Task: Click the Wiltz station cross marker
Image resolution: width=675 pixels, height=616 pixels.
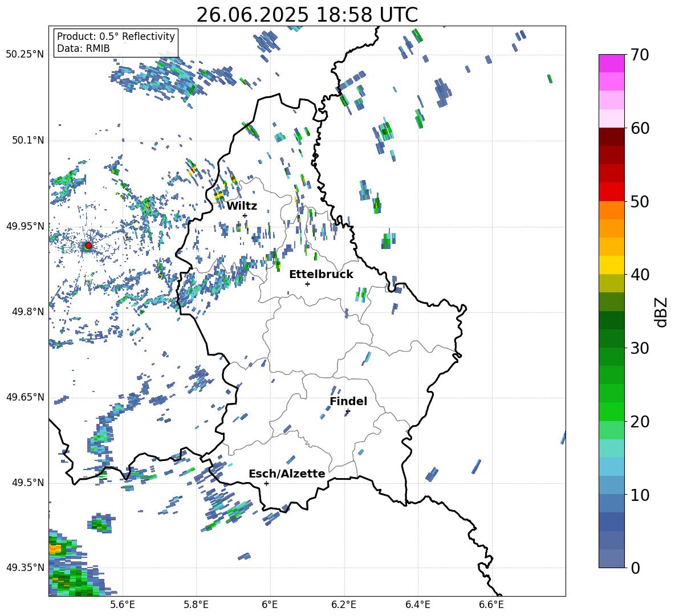Action: tap(245, 215)
